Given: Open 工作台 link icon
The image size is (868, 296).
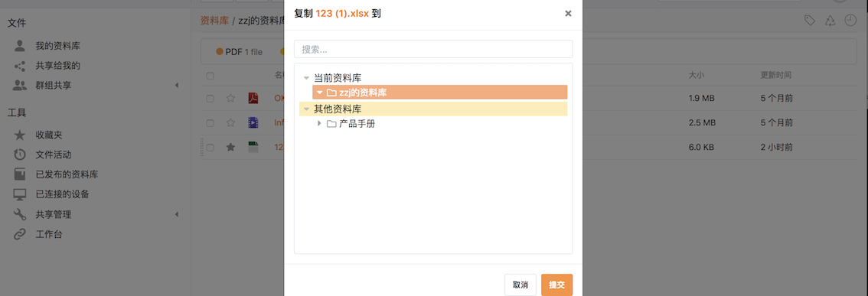Looking at the screenshot, I should point(20,235).
